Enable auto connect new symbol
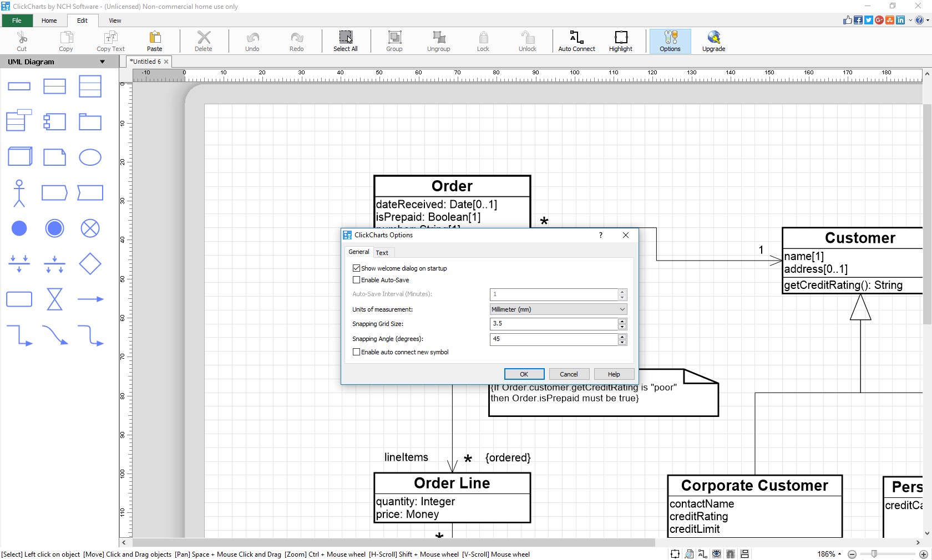The width and height of the screenshot is (932, 560). (357, 352)
